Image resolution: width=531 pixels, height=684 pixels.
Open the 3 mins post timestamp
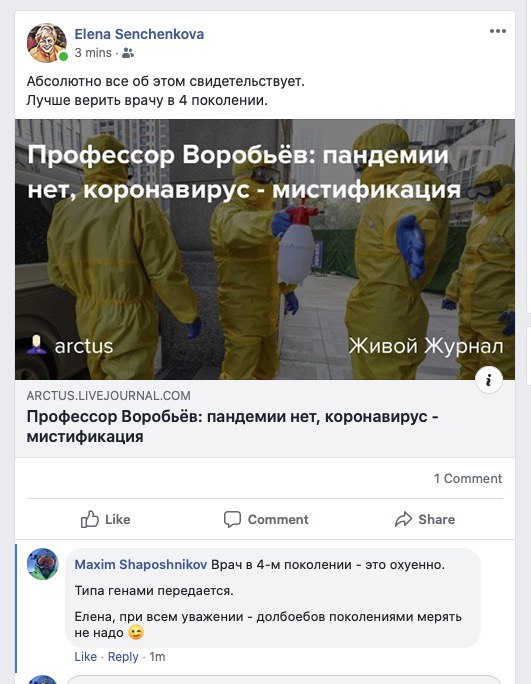tap(93, 53)
